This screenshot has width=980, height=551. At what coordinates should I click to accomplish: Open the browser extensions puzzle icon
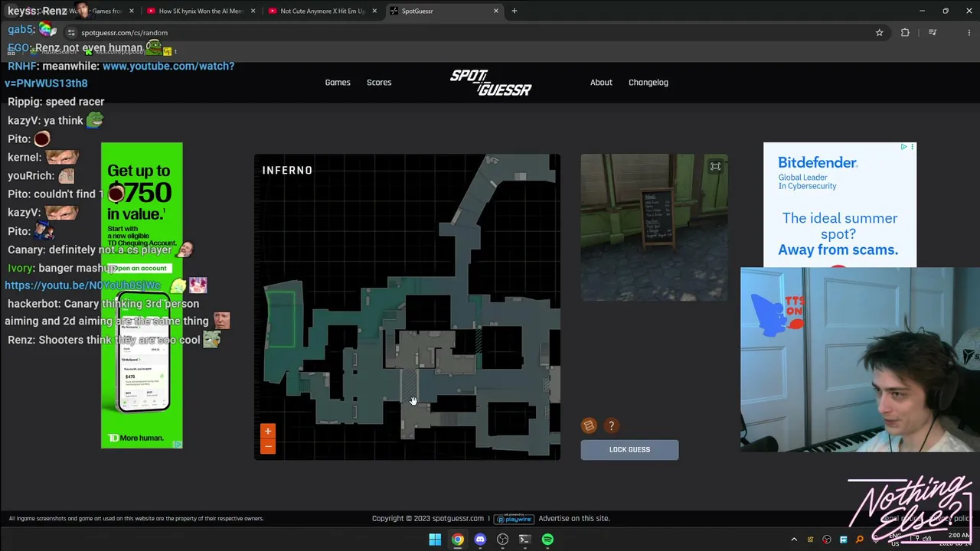(x=905, y=33)
